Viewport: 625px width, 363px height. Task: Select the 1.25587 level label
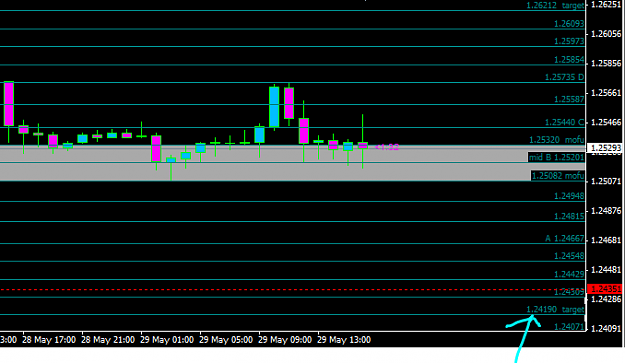[x=569, y=99]
